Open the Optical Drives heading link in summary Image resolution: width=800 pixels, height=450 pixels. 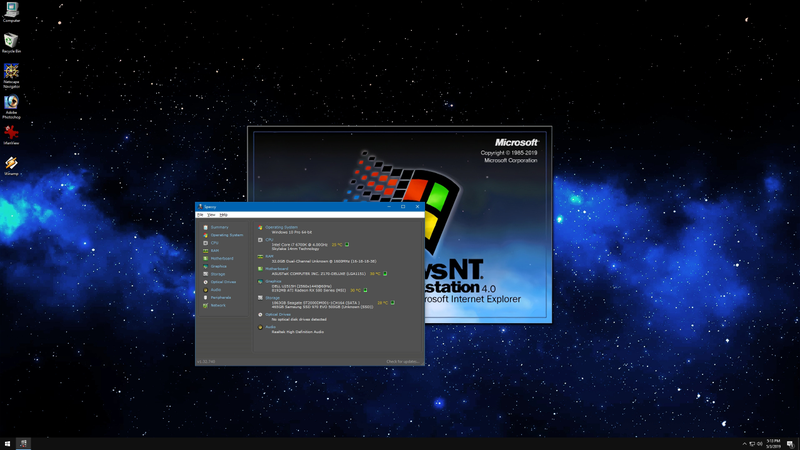pos(278,315)
